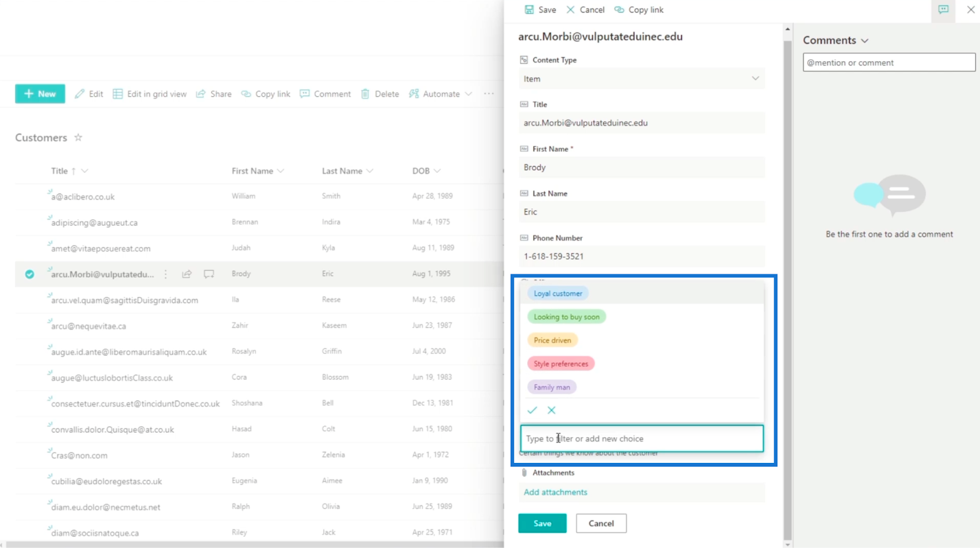Viewport: 980px width, 548px height.
Task: Toggle the comments pane icon
Action: click(943, 10)
